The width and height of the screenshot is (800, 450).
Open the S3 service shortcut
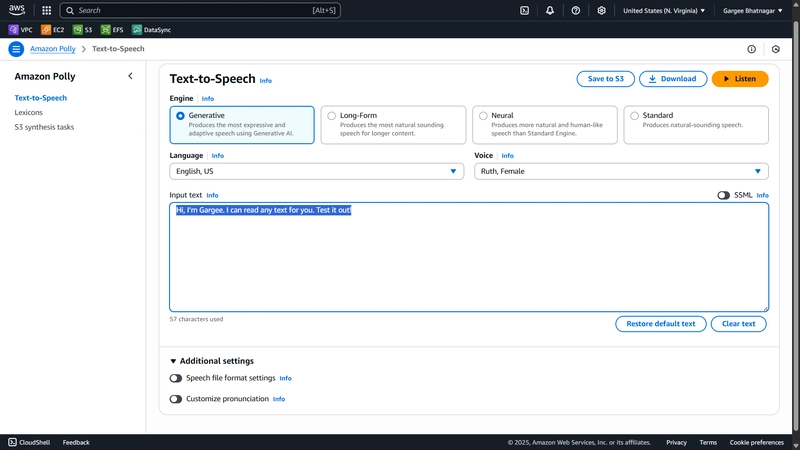83,30
